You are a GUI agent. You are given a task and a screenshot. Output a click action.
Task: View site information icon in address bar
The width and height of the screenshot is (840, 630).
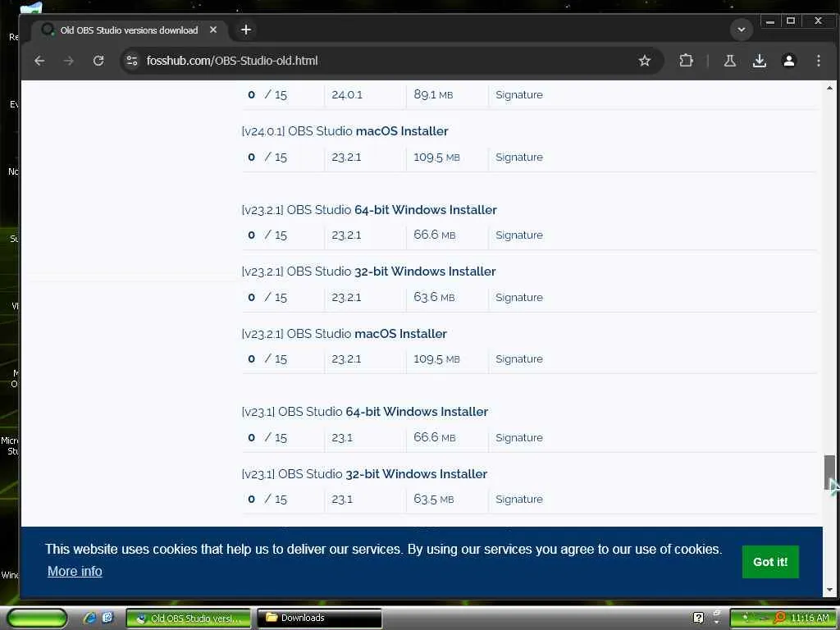tap(132, 61)
